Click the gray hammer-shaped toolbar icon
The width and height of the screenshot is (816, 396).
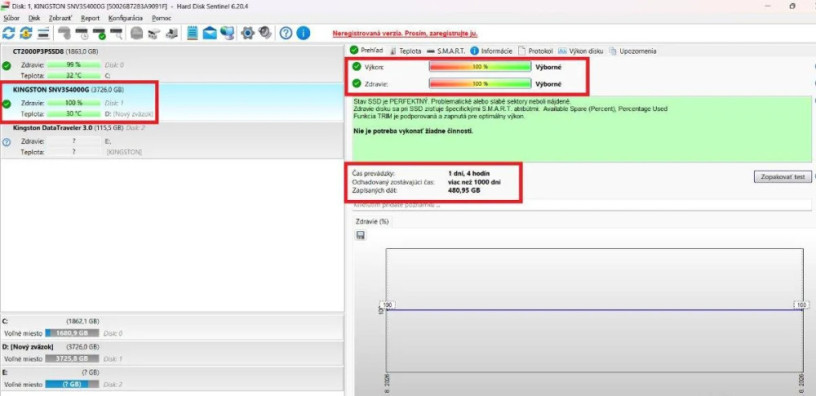point(65,33)
